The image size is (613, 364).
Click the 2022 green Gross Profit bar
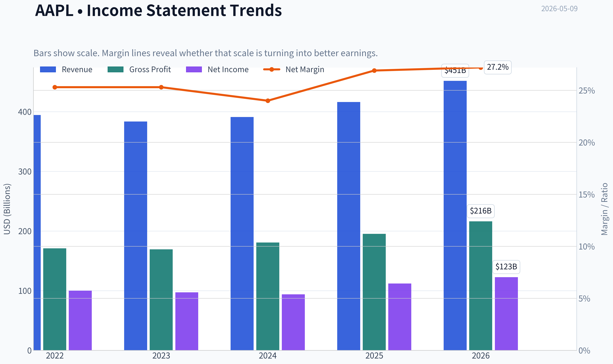click(55, 299)
